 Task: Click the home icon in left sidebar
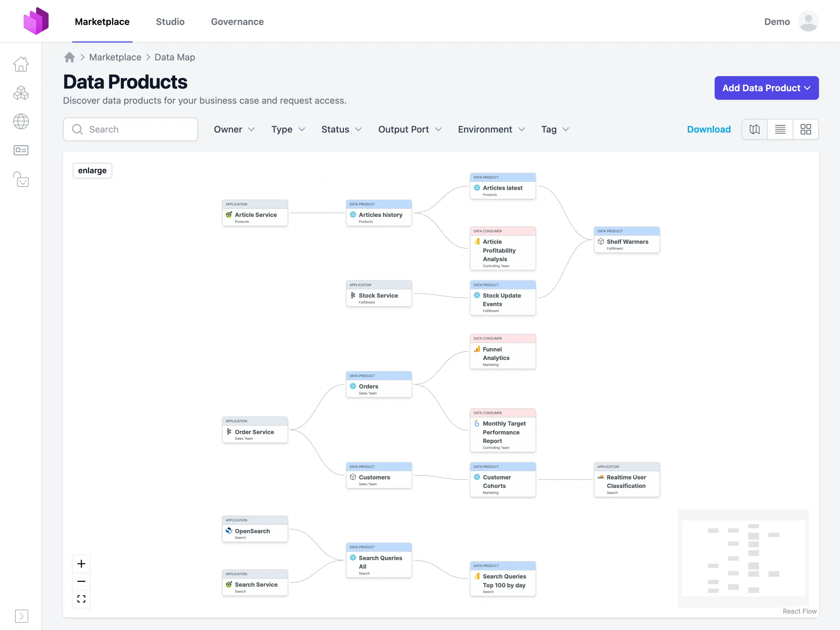(21, 64)
